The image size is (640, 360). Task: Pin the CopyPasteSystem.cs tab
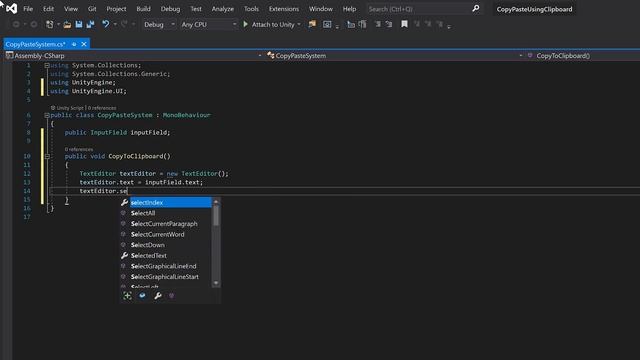[x=74, y=44]
